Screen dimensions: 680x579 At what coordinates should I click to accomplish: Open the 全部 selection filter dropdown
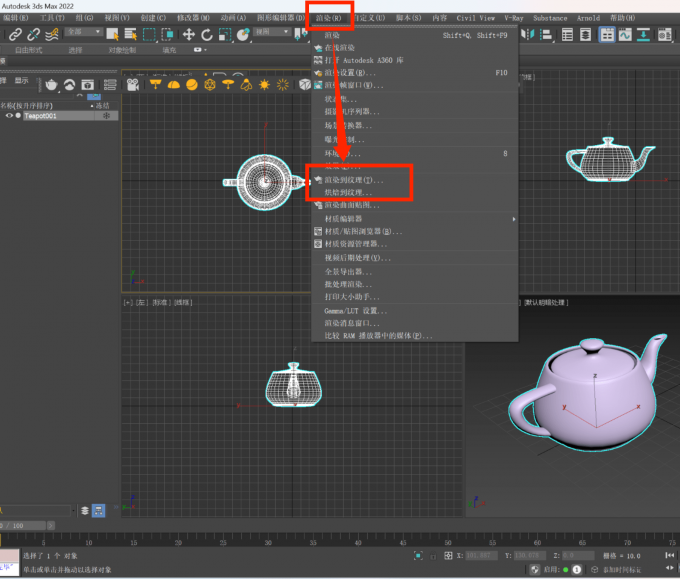click(84, 32)
